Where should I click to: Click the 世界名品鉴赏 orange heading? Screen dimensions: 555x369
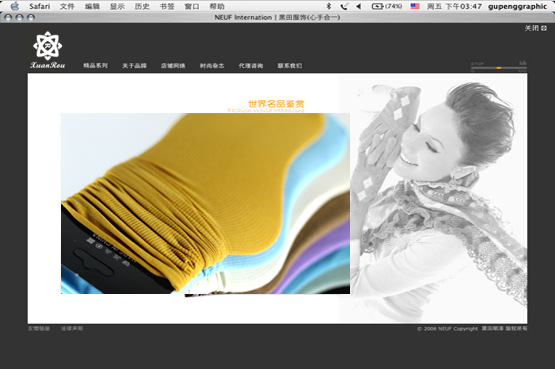(276, 104)
